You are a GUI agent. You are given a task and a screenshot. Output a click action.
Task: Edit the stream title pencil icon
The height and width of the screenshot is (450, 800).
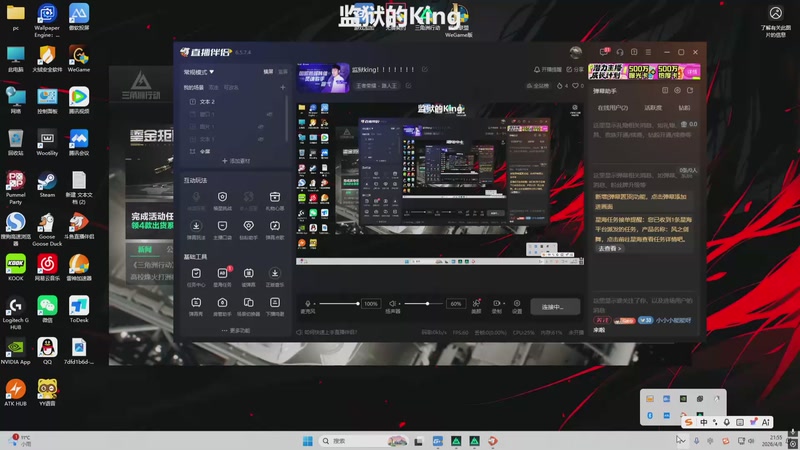[x=424, y=69]
